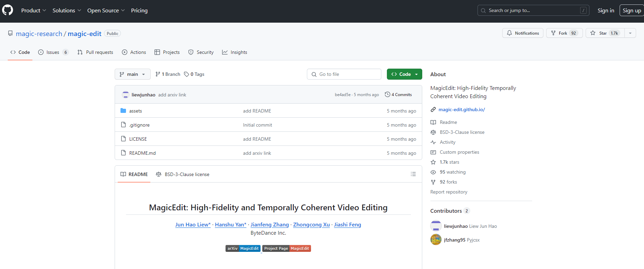Expand the Star lists dropdown arrow

click(x=630, y=33)
